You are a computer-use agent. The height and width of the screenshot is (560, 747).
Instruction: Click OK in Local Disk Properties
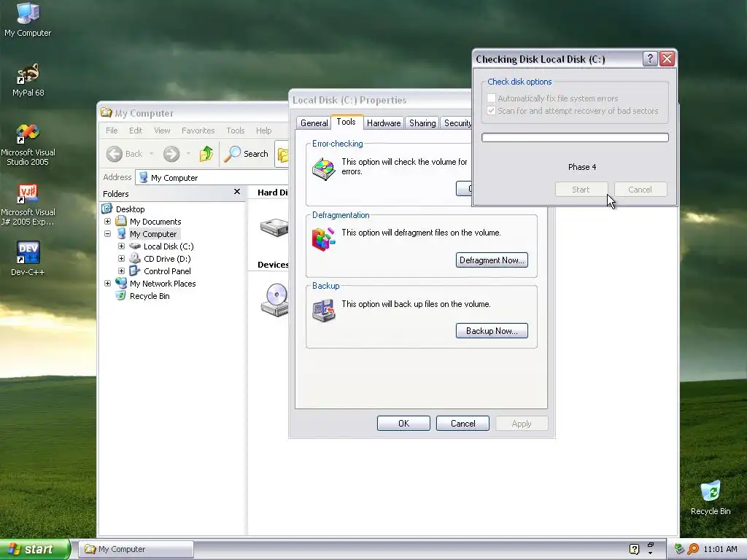click(403, 424)
